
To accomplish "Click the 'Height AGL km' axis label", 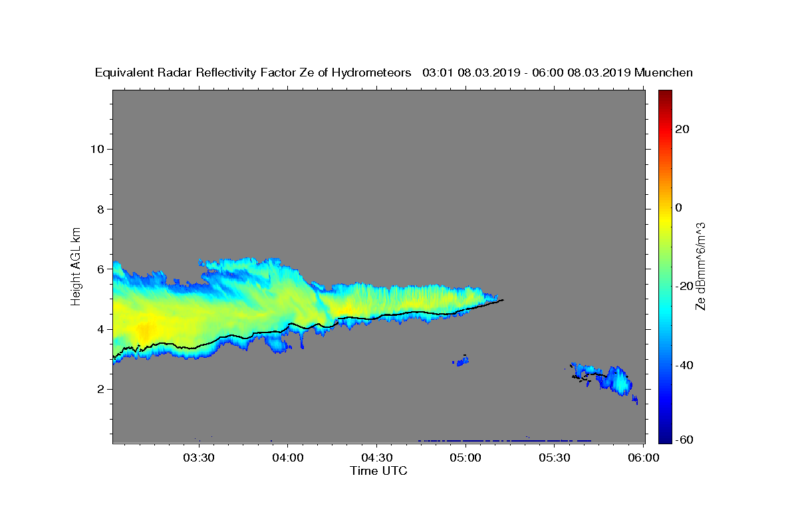I will coord(76,265).
